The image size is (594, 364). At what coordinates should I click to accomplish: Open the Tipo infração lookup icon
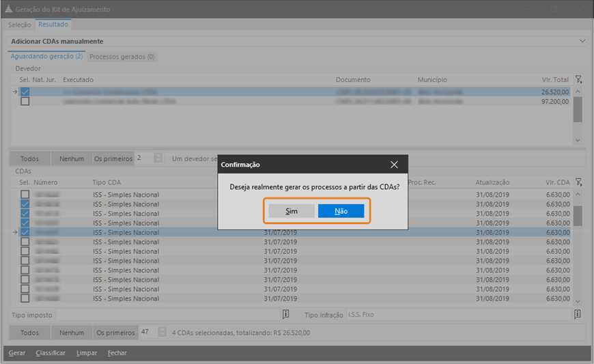tap(577, 314)
